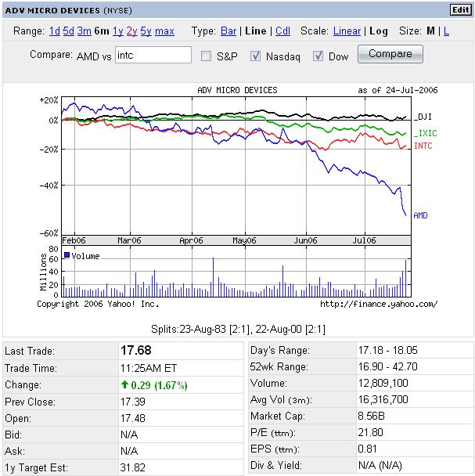The height and width of the screenshot is (476, 475).
Task: Click the Splits history text
Action: click(238, 330)
